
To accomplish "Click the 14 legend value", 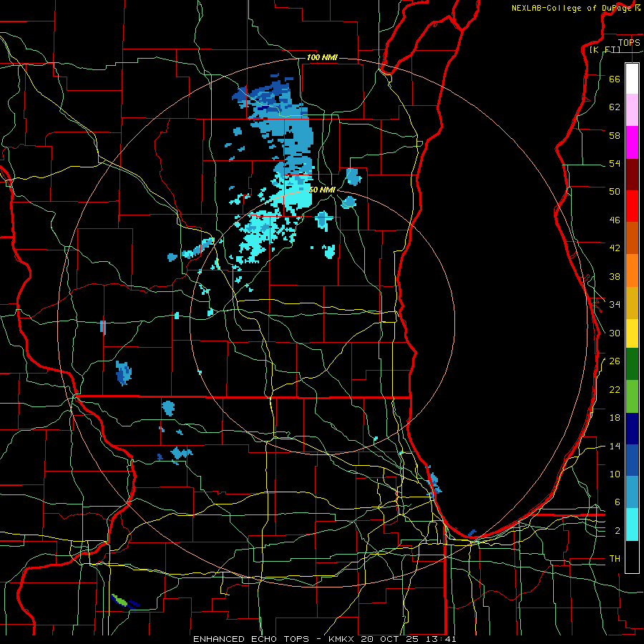I will 615,446.
